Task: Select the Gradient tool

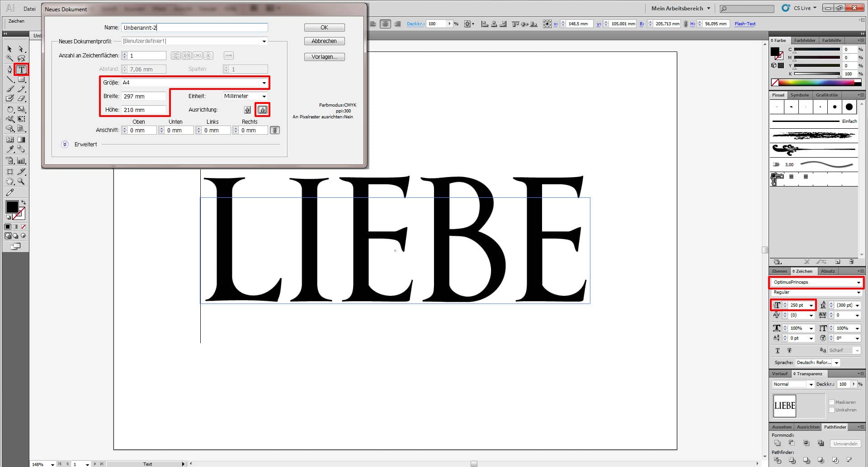Action: (20, 139)
